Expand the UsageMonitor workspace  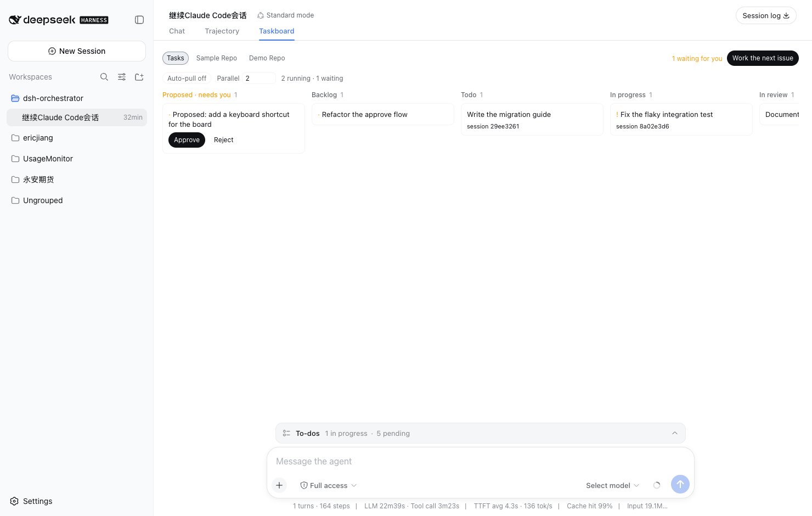point(77,159)
